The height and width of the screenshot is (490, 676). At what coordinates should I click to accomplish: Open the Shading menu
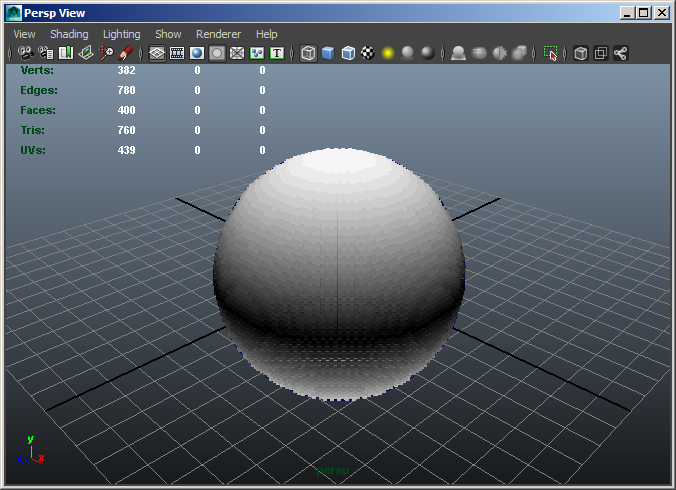click(69, 34)
